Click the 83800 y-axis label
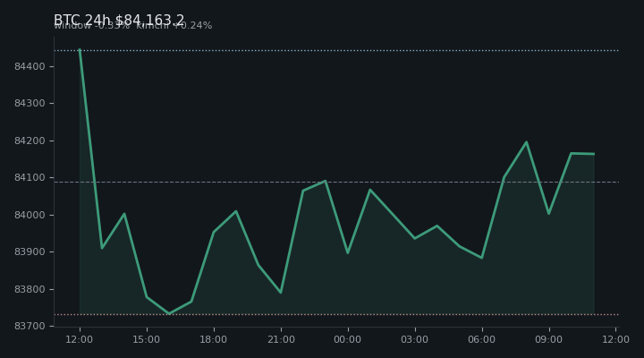Image resolution: width=644 pixels, height=358 pixels. click(30, 289)
